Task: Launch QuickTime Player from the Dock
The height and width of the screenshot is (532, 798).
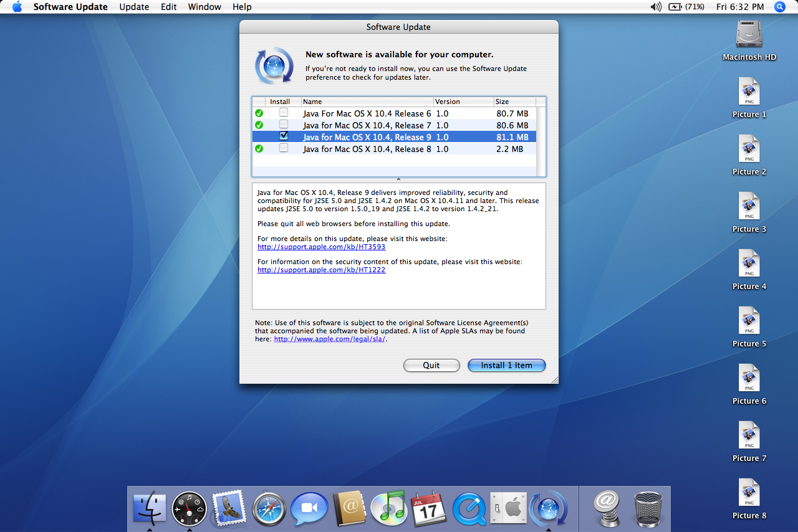Action: coord(469,508)
